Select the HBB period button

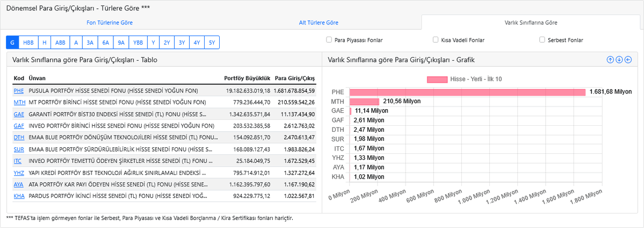click(28, 42)
